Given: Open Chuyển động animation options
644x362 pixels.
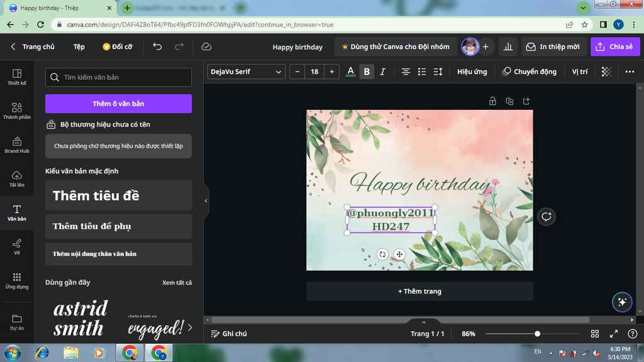Looking at the screenshot, I should click(529, 72).
